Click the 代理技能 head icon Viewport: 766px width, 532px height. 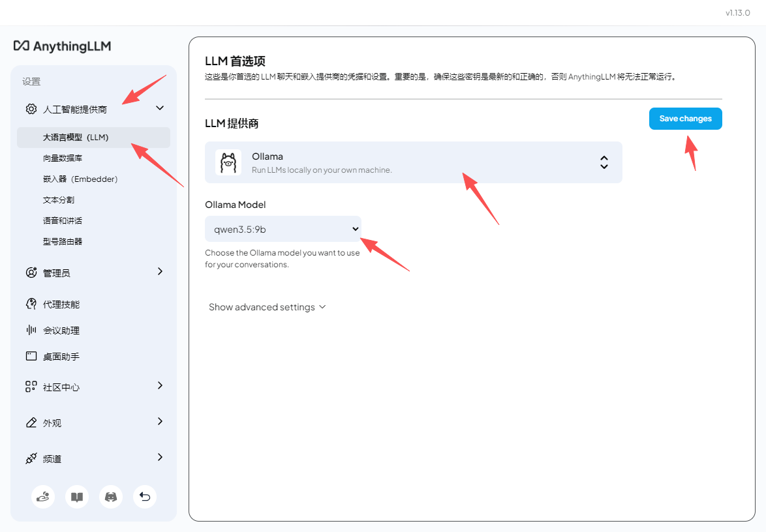coord(31,304)
